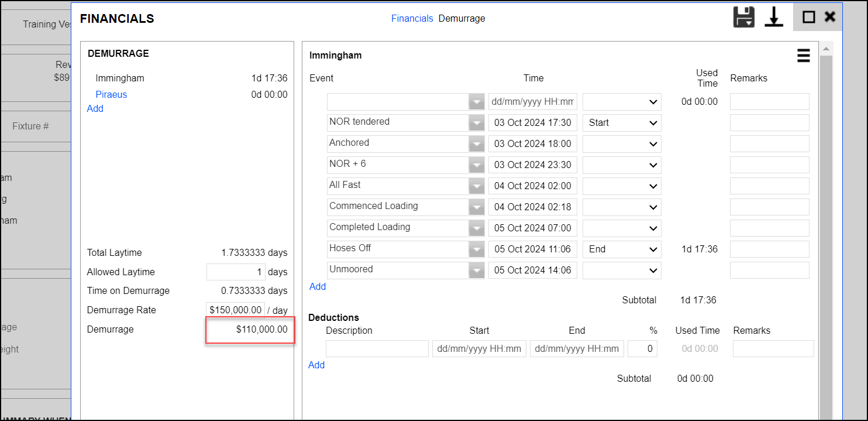868x421 pixels.
Task: Edit the Demurrage Rate field
Action: click(x=235, y=310)
